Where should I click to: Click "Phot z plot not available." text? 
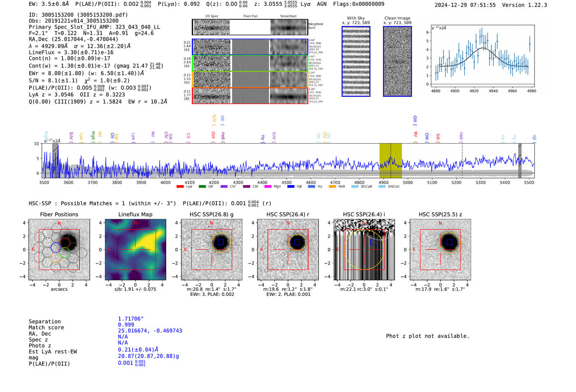pyautogui.click(x=428, y=336)
